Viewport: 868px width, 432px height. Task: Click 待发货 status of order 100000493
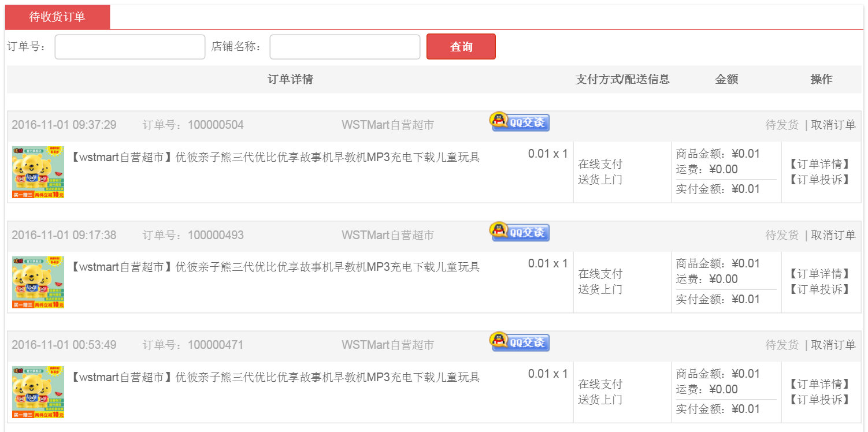pyautogui.click(x=782, y=235)
